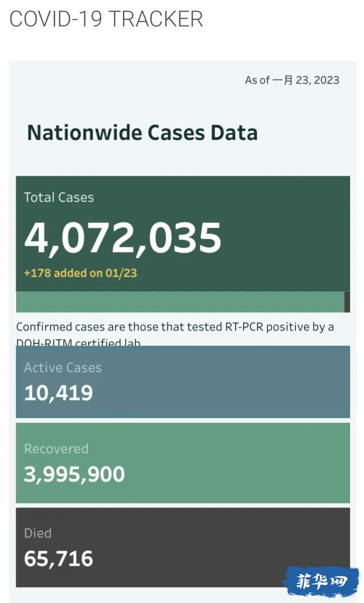364x603 pixels.
Task: Click the 65,716 deaths figure
Action: [58, 559]
